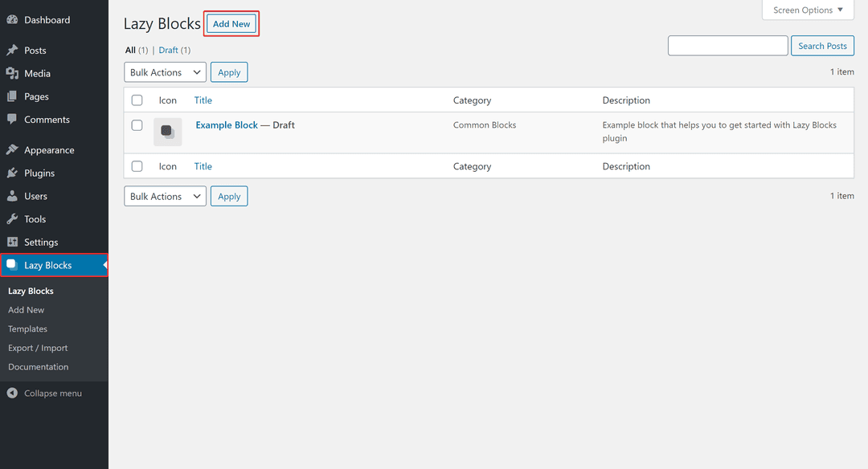868x469 pixels.
Task: Click the Appearance brush icon
Action: tap(14, 149)
